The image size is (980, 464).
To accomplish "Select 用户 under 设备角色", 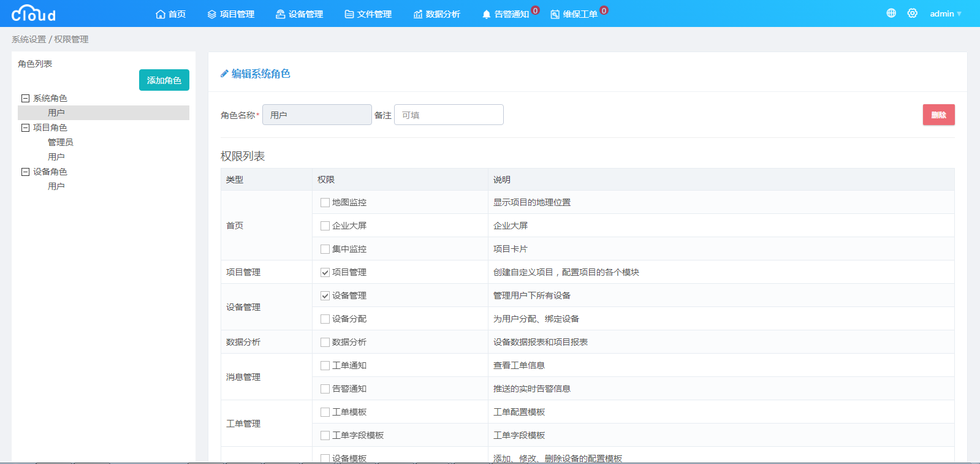I will click(x=56, y=186).
